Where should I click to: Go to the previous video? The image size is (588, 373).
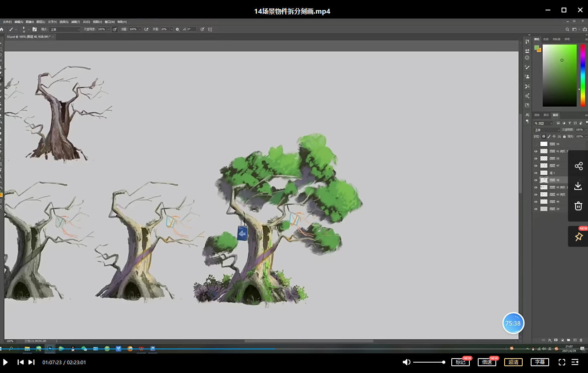[x=20, y=362]
